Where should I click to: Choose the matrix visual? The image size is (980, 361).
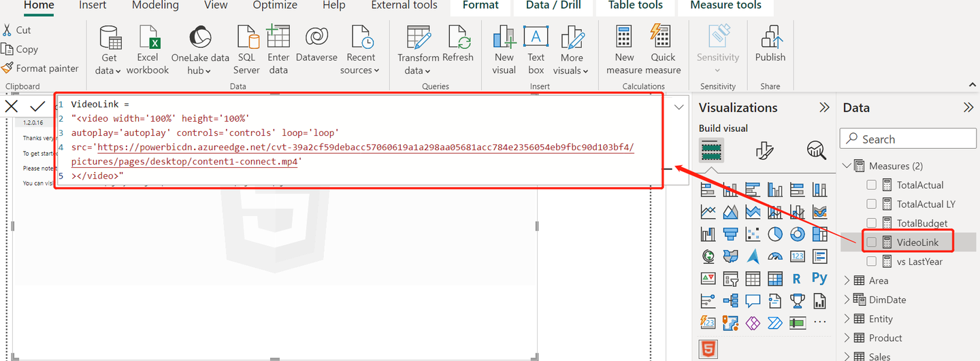[x=774, y=279]
